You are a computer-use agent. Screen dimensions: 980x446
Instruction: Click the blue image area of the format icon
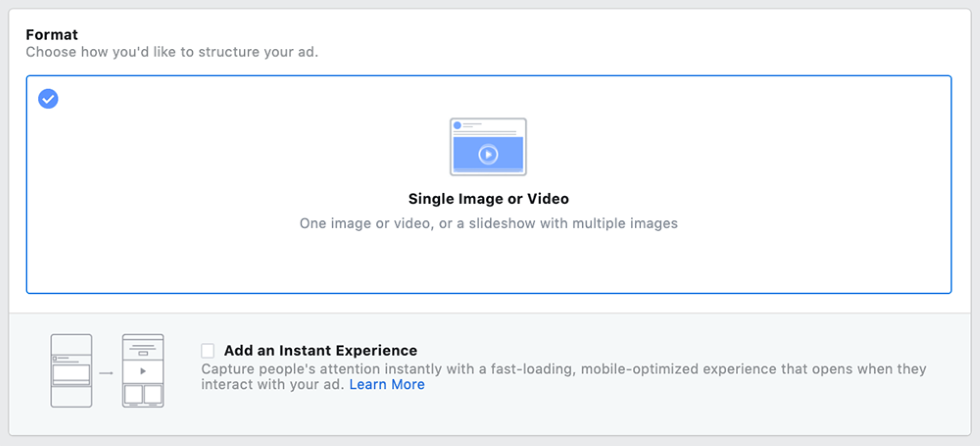point(488,154)
